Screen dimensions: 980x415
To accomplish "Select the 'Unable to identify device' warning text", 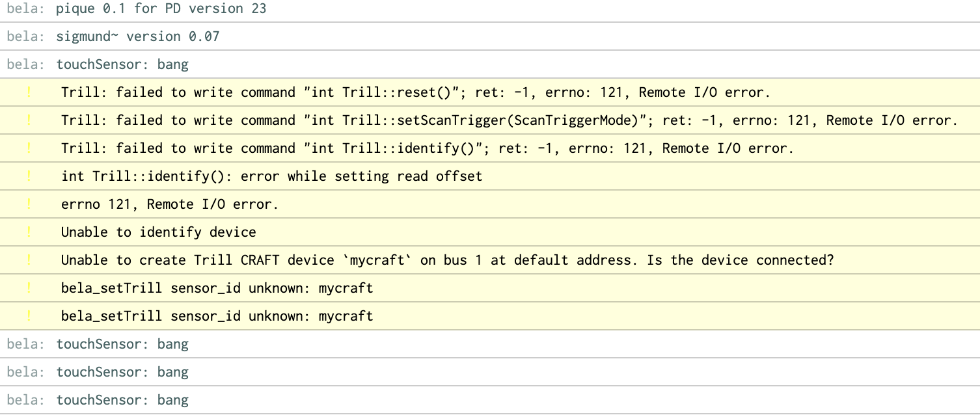I will [158, 232].
